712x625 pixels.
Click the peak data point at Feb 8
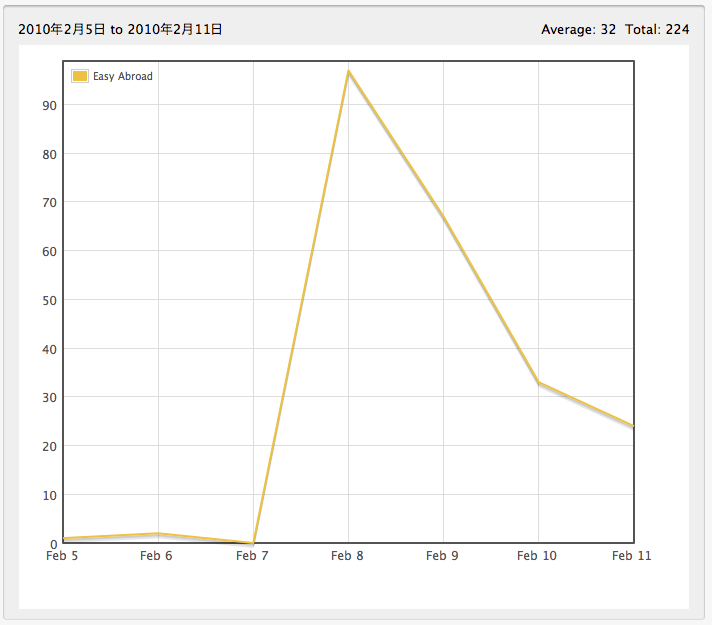(x=348, y=71)
